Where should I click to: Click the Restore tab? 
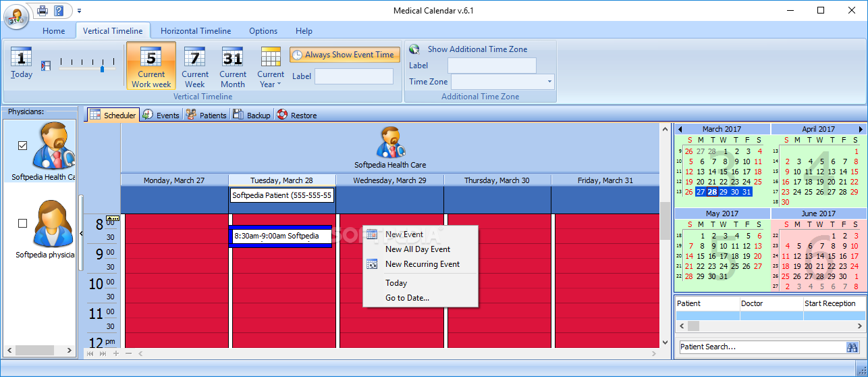click(x=296, y=115)
